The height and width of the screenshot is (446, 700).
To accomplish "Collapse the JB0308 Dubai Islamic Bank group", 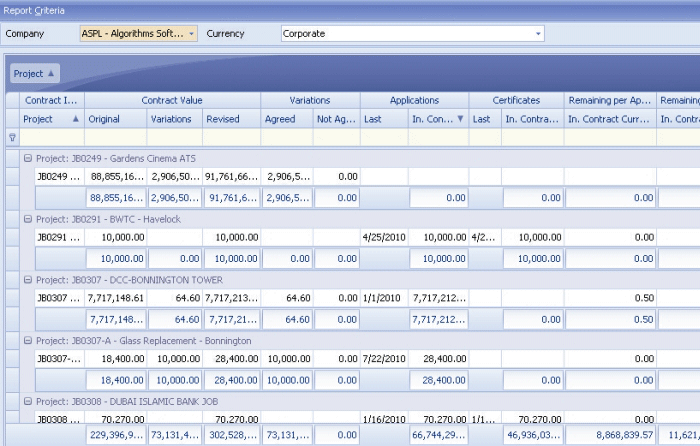I will click(x=28, y=401).
